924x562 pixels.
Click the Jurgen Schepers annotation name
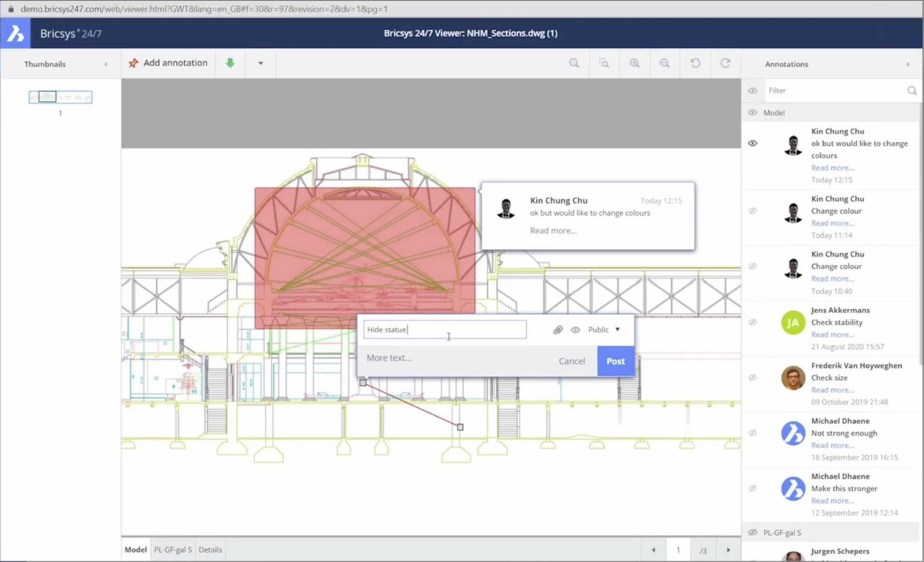tap(840, 551)
